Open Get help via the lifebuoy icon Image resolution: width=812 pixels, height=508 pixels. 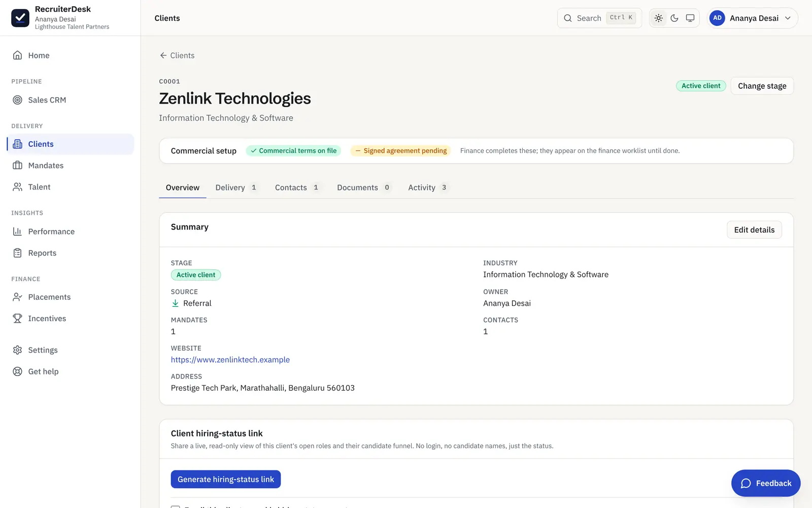coord(17,371)
